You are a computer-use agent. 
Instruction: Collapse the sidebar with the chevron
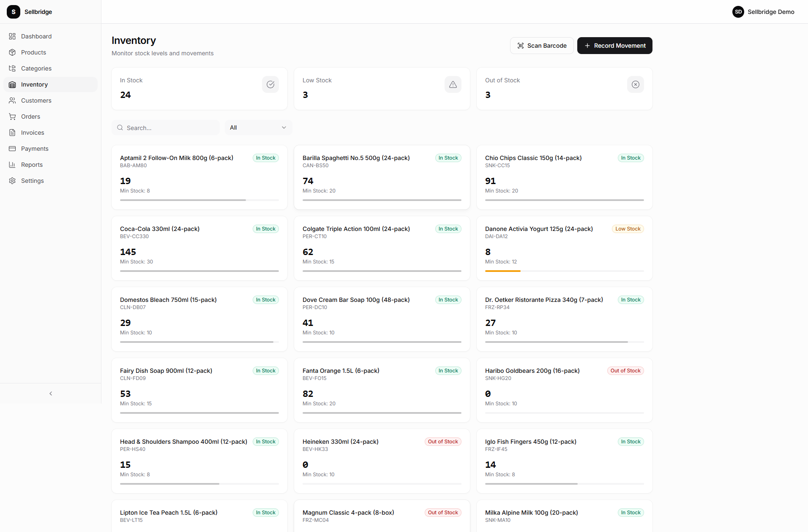(x=50, y=394)
